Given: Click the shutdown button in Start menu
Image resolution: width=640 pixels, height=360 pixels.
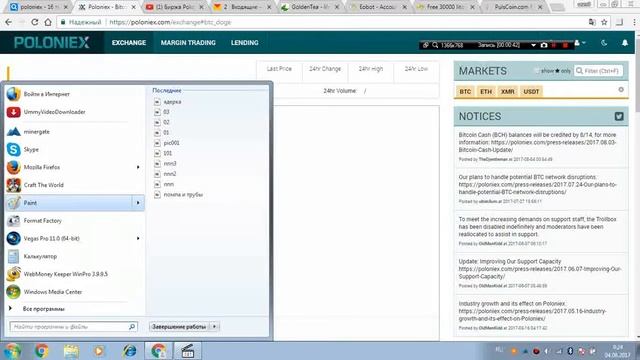Looking at the screenshot, I should point(179,327).
